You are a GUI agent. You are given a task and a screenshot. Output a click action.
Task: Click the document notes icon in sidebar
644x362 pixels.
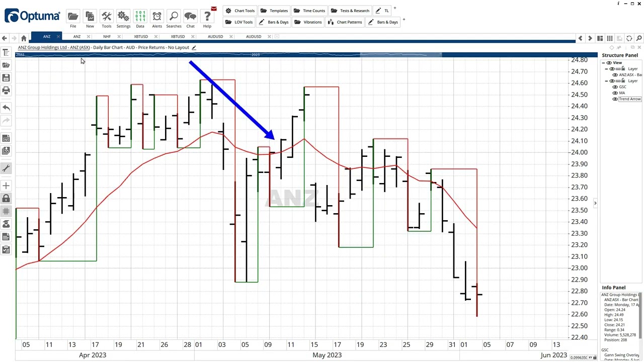6,237
